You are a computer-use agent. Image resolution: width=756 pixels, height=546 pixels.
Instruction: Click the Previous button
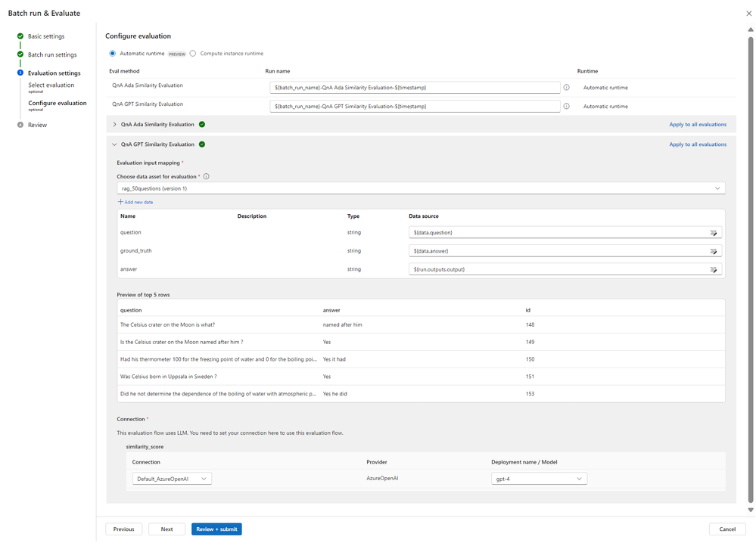pos(123,529)
